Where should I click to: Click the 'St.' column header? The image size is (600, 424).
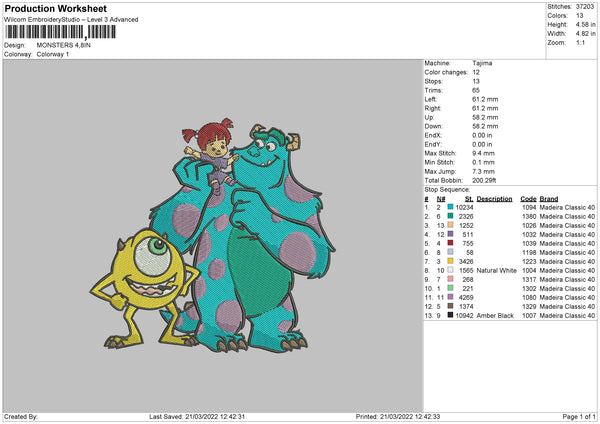click(x=469, y=199)
